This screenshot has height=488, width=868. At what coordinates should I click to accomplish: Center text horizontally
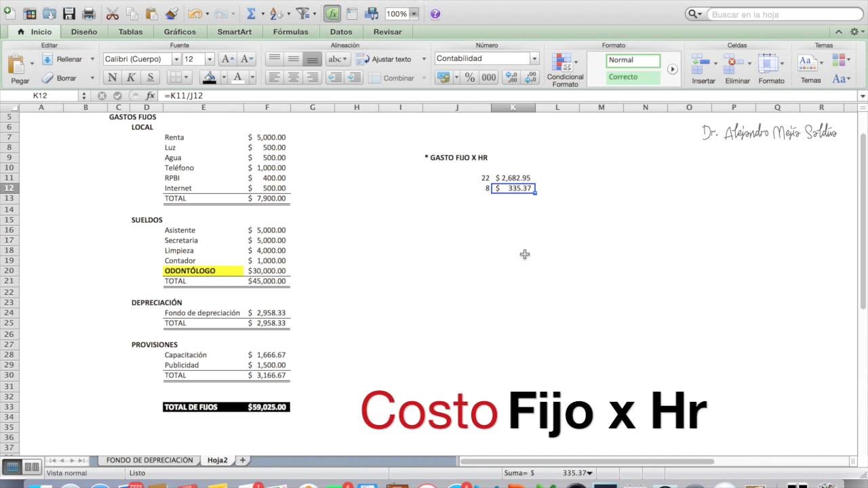click(293, 77)
